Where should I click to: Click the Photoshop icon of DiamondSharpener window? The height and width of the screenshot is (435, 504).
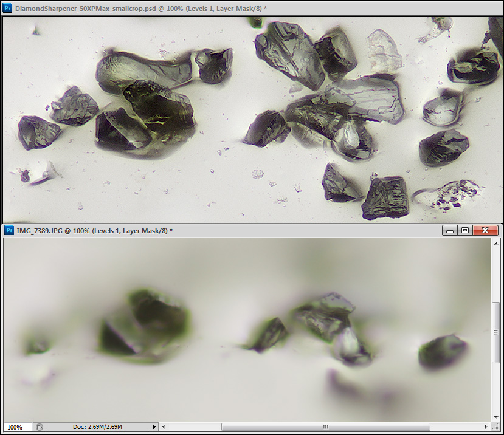pyautogui.click(x=8, y=8)
